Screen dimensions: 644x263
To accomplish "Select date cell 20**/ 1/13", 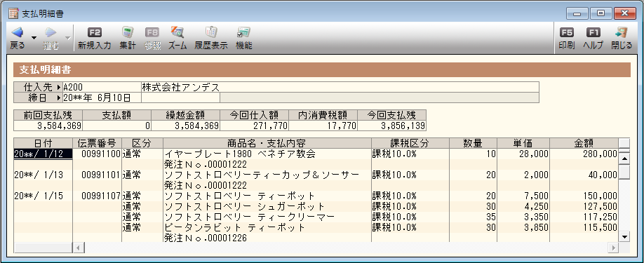I will coord(43,175).
